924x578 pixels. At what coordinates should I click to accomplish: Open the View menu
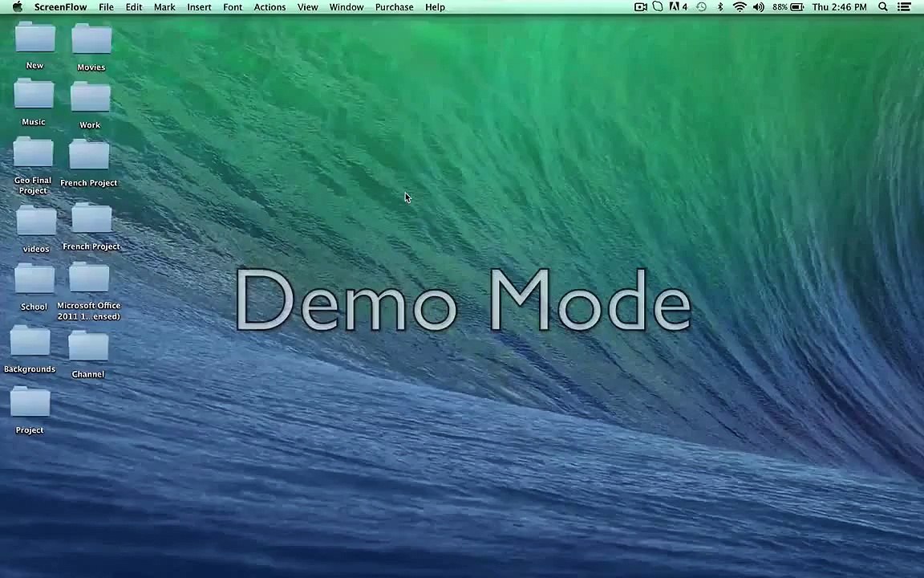point(307,7)
